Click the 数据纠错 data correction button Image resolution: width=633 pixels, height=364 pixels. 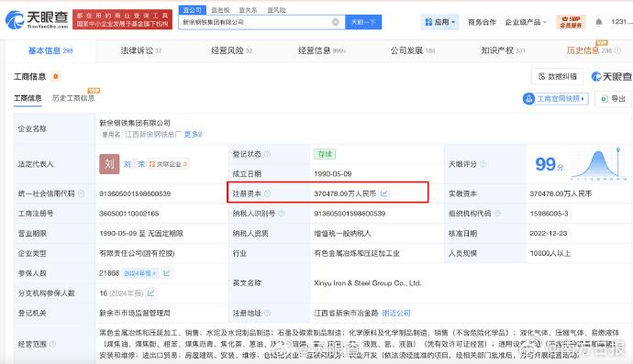558,76
